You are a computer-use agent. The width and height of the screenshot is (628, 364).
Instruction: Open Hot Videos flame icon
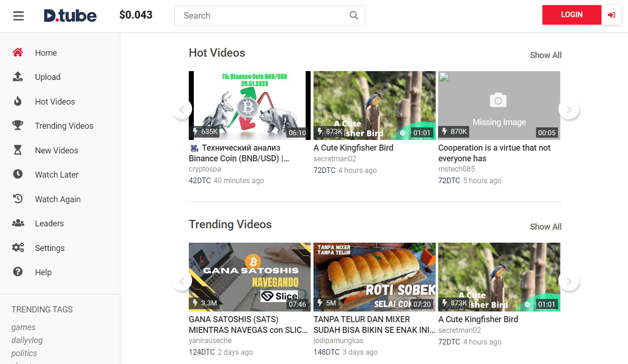click(18, 101)
